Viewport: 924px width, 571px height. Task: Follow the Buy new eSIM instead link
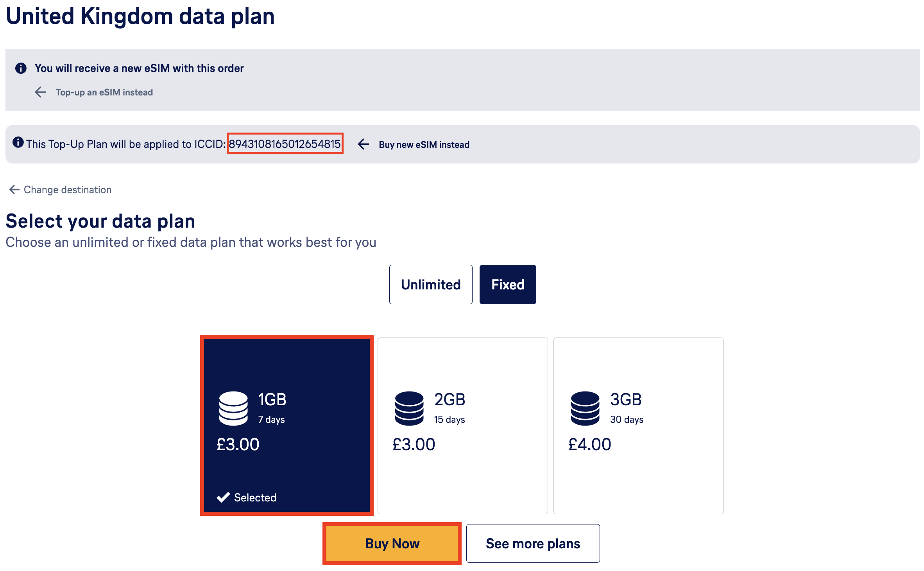tap(424, 145)
